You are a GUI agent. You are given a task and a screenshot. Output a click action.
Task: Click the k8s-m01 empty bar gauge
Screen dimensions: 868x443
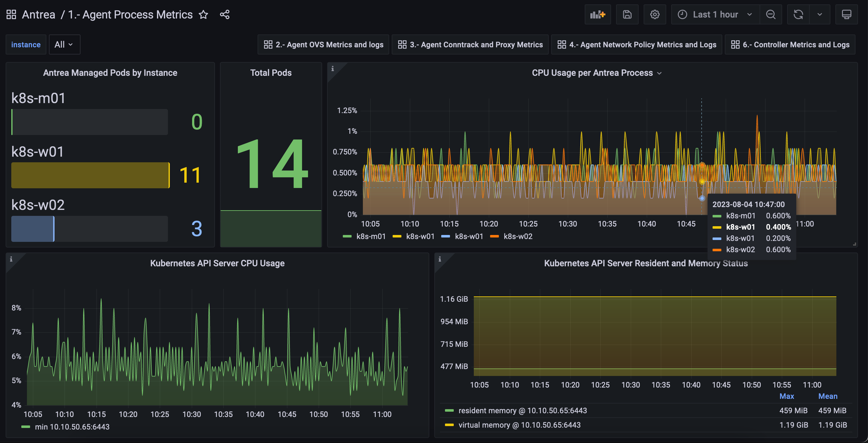click(90, 122)
